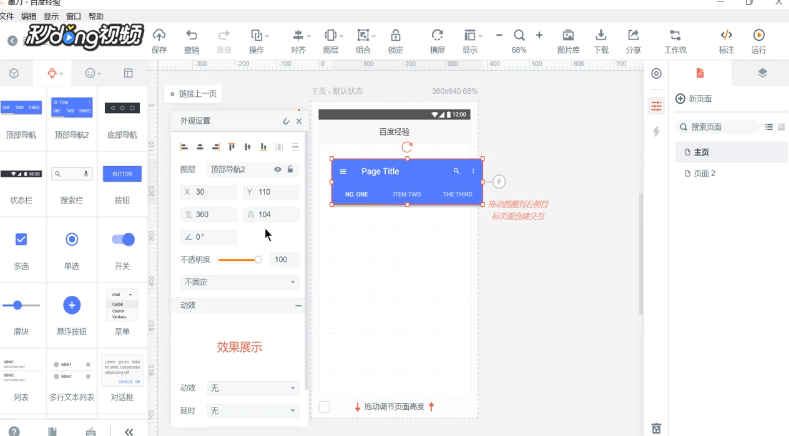Click the zoom out minus button

(499, 35)
